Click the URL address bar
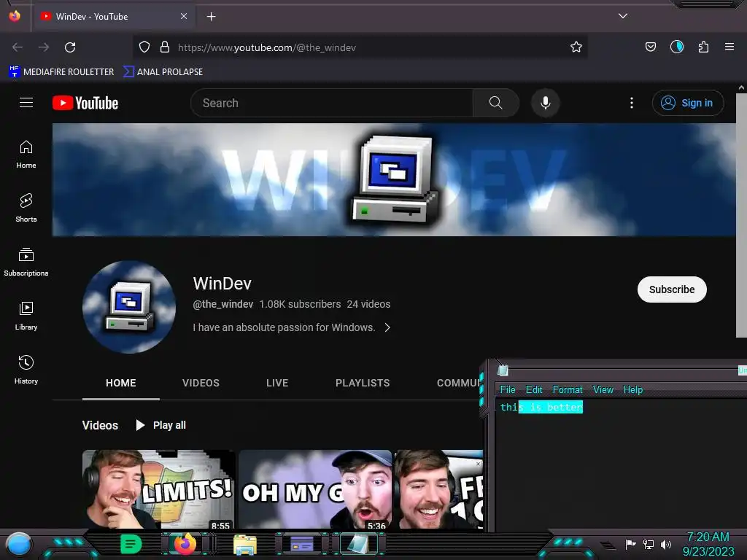This screenshot has width=747, height=560. tap(360, 47)
